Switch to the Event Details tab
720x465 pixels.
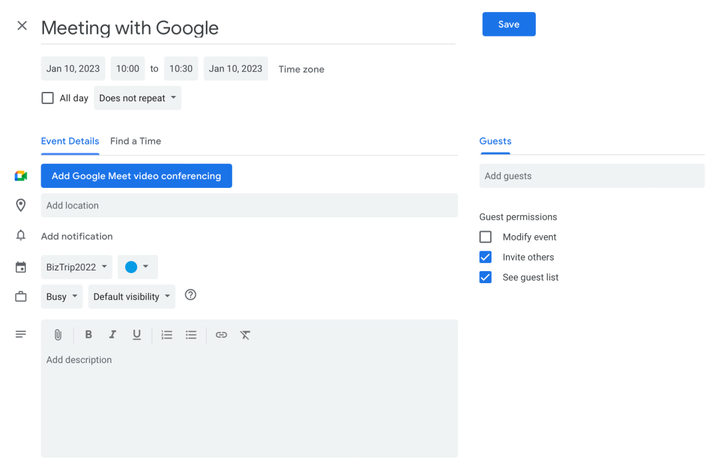coord(70,141)
